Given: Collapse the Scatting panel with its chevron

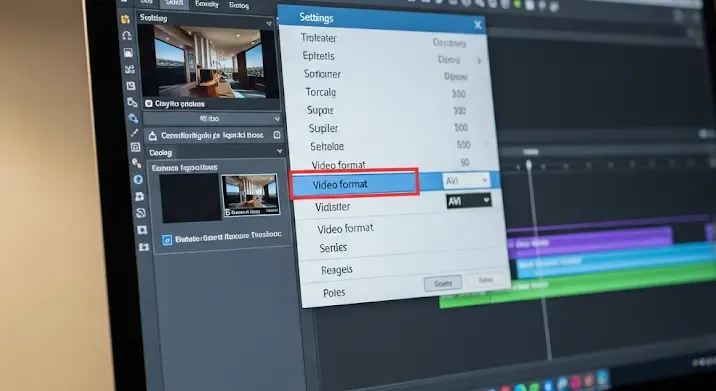Looking at the screenshot, I should [269, 23].
